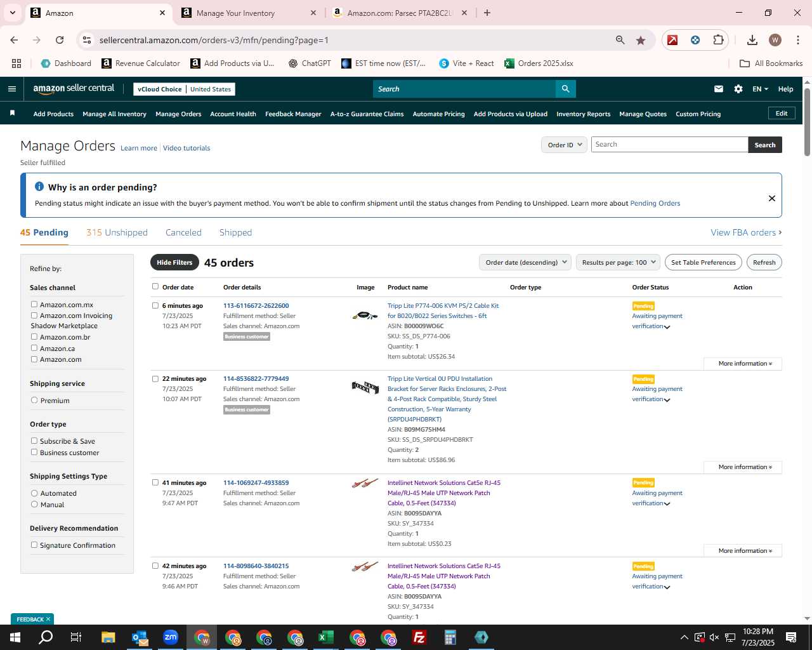Image resolution: width=812 pixels, height=650 pixels.
Task: Click the Tripp Lite KVM cable product thumbnail
Action: tap(365, 315)
